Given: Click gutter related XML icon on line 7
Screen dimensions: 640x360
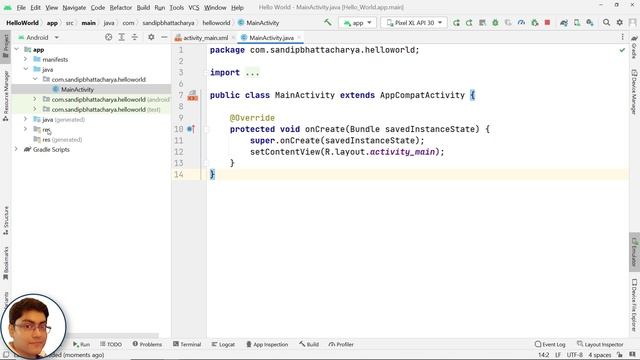Looking at the screenshot, I should click(193, 96).
